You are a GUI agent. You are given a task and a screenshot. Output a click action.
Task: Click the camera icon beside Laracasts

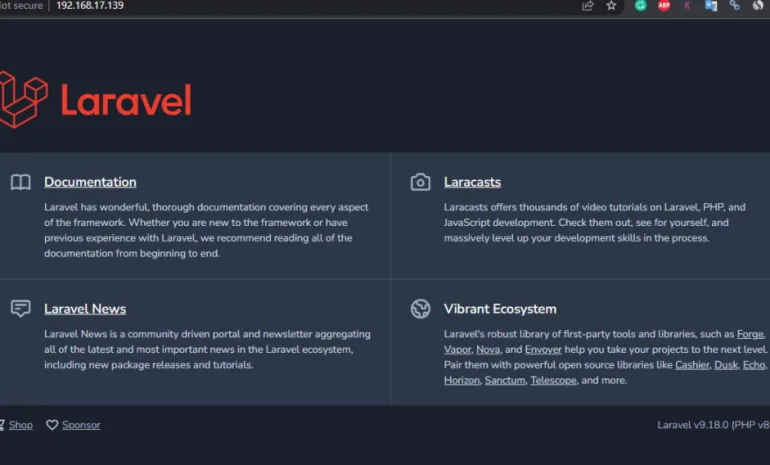pyautogui.click(x=420, y=182)
